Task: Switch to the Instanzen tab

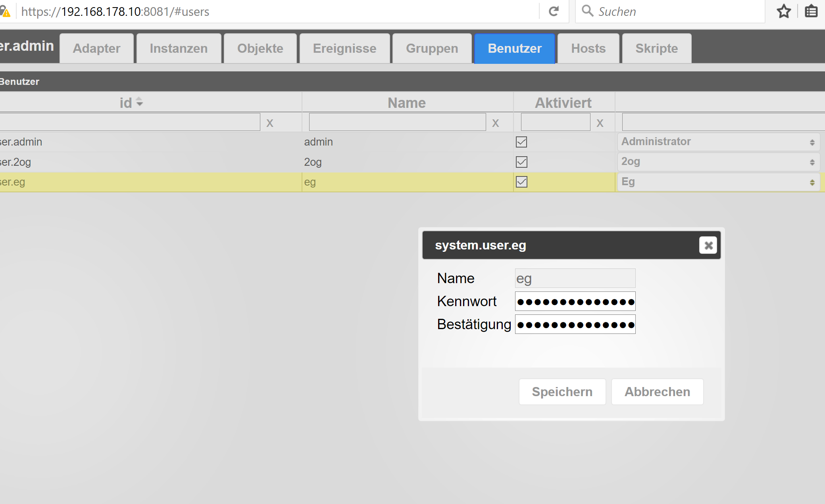Action: point(179,48)
